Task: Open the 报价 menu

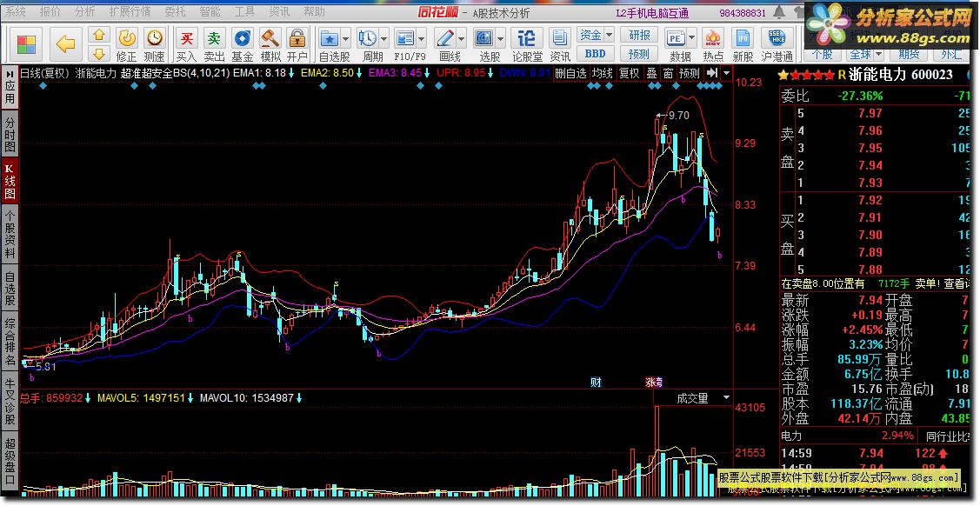Action: [x=50, y=11]
